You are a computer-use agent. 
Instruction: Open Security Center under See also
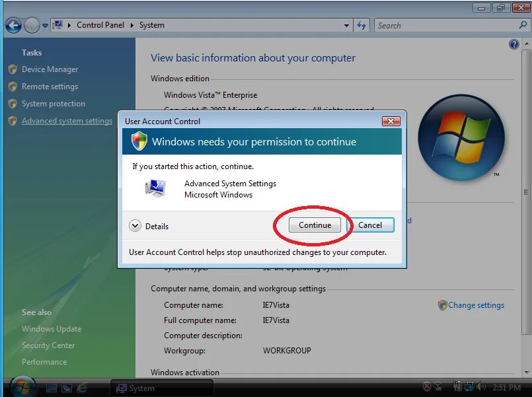(x=48, y=345)
